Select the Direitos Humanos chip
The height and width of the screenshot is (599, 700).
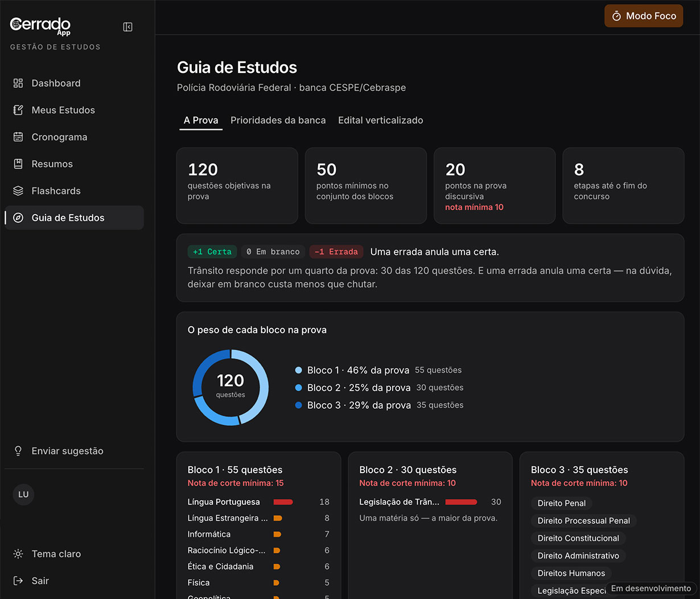[571, 573]
